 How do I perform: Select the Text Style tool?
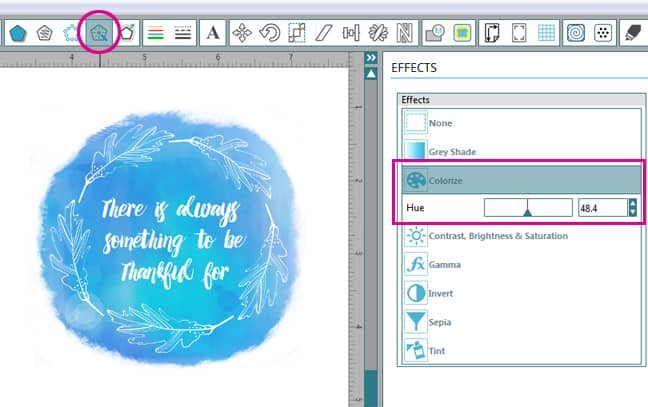(x=213, y=32)
